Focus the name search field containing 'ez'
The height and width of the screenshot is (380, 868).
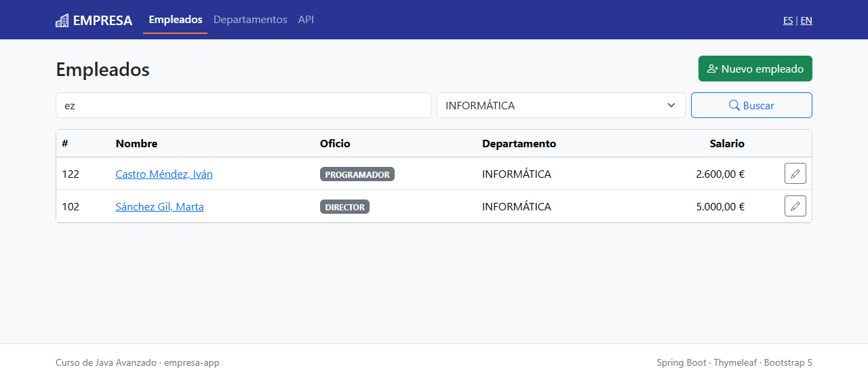point(243,105)
